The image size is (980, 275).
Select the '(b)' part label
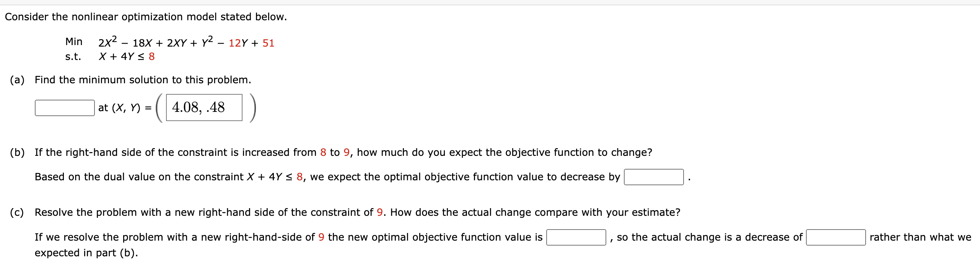pos(17,152)
